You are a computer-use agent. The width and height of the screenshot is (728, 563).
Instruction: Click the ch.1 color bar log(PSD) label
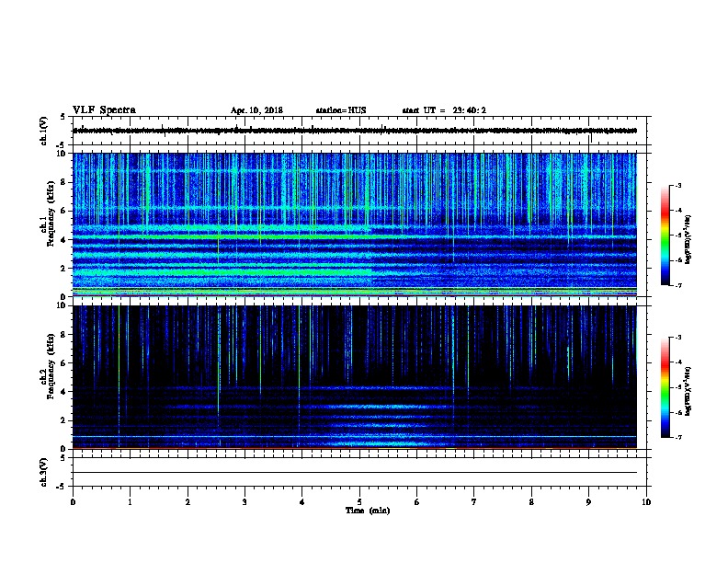(688, 240)
